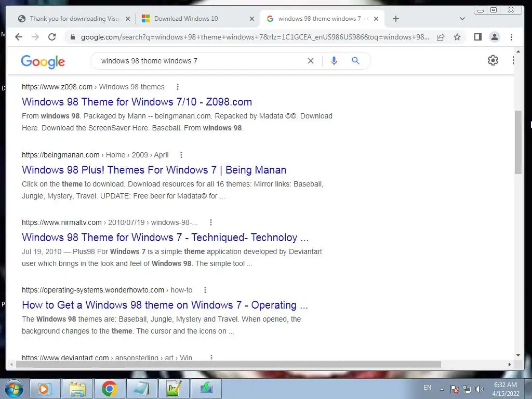532x399 pixels.
Task: Clear the Google search box
Action: tap(311, 61)
